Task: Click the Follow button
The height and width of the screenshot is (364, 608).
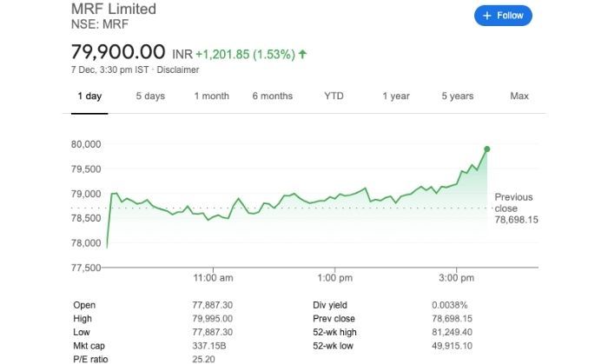Action: pos(503,16)
